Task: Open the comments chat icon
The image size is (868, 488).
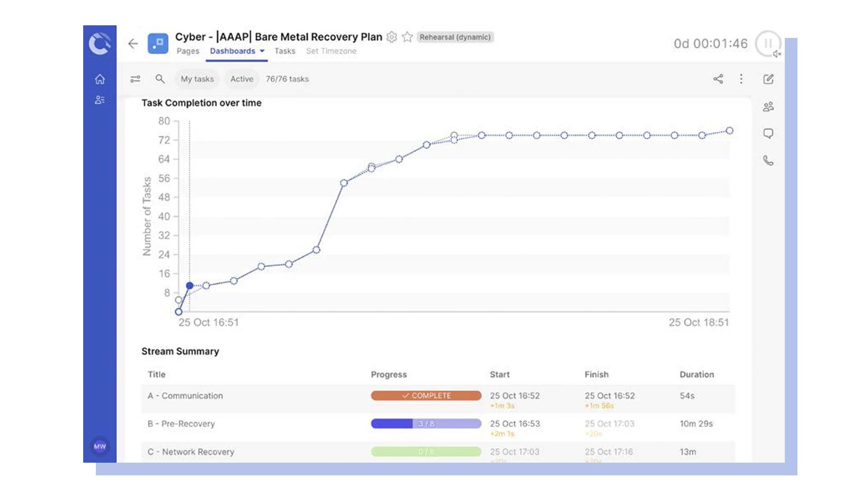Action: 768,133
